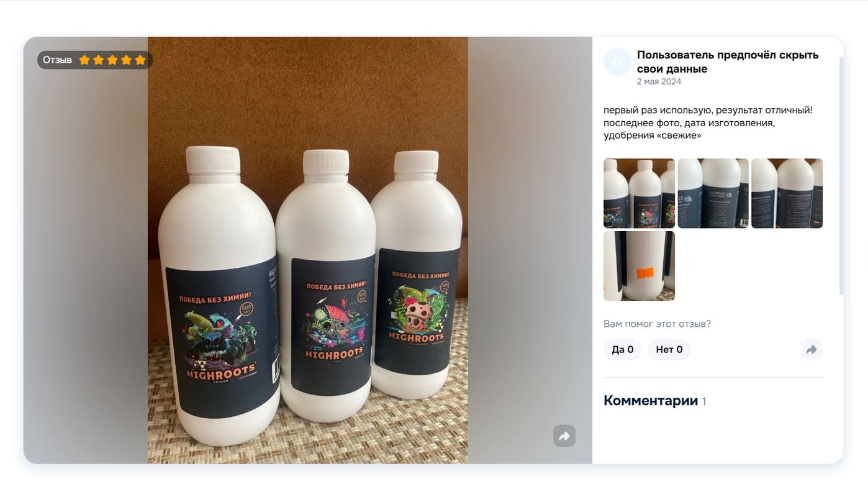Click the first rating star

pyautogui.click(x=84, y=60)
